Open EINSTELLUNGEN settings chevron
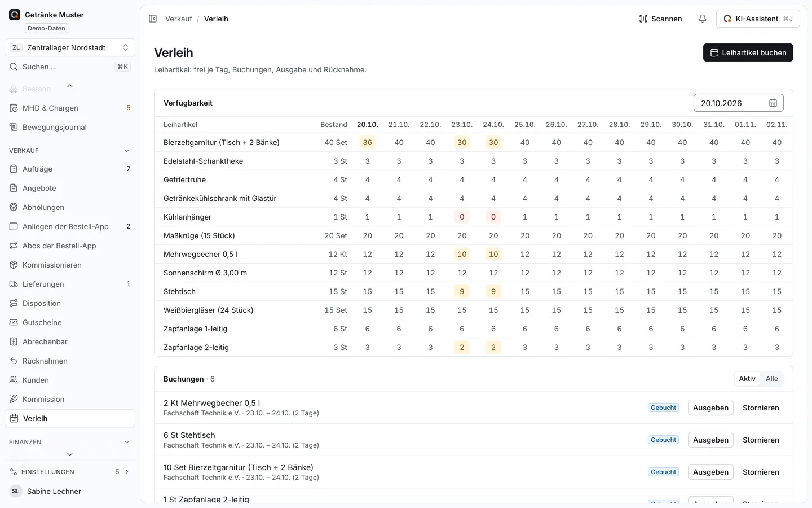The image size is (812, 508). (x=127, y=472)
